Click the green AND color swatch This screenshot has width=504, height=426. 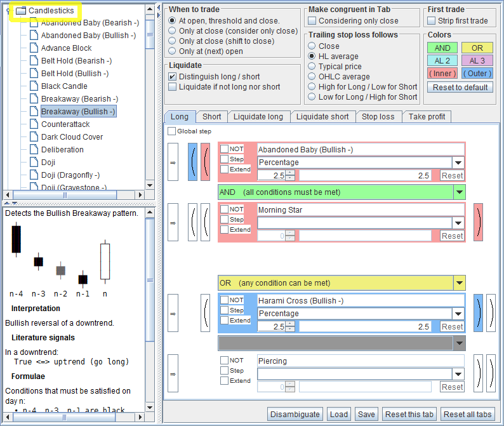[442, 48]
